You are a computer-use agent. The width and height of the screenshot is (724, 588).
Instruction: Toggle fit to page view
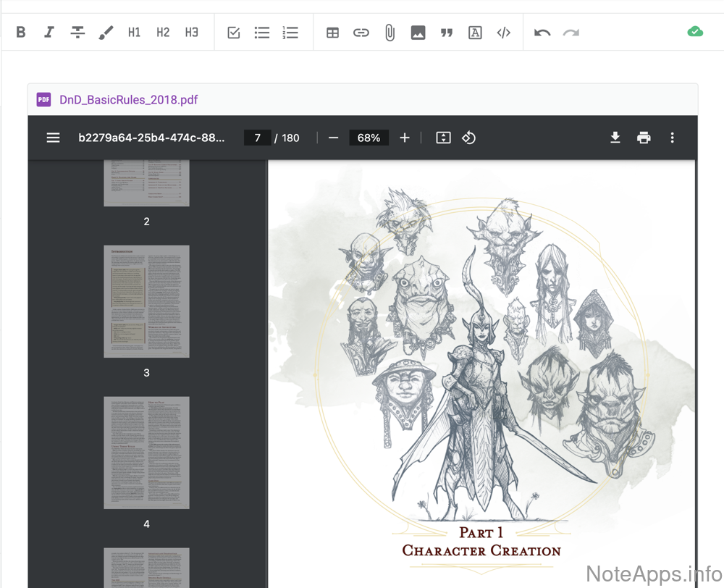pyautogui.click(x=443, y=138)
